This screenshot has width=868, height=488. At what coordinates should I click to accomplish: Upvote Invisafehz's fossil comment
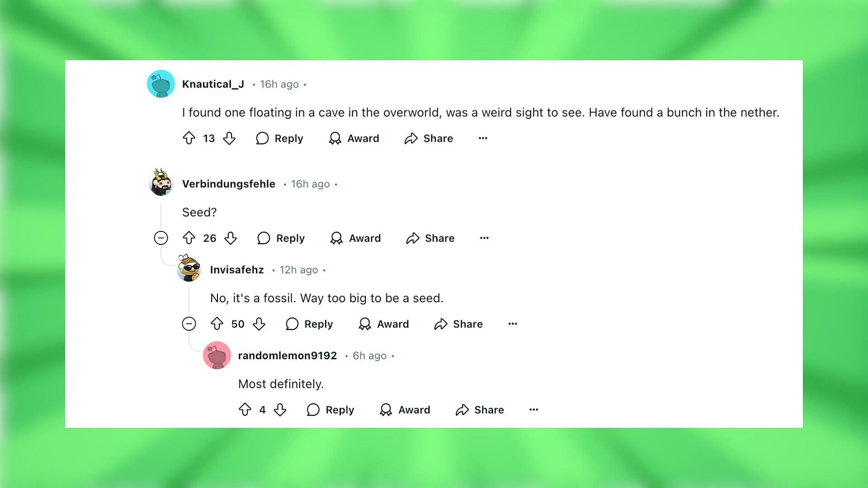point(217,324)
